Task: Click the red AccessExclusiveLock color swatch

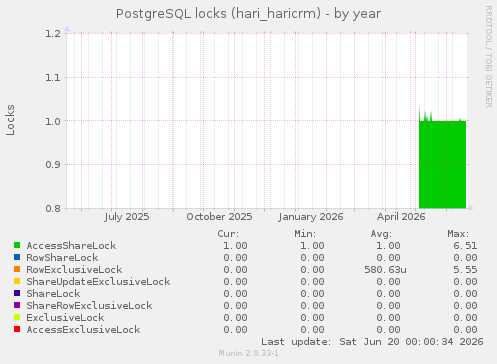Action: pos(17,329)
